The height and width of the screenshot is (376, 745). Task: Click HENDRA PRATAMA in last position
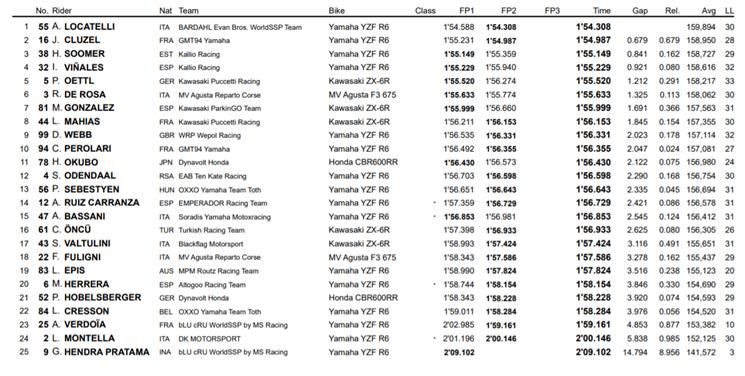coord(107,352)
